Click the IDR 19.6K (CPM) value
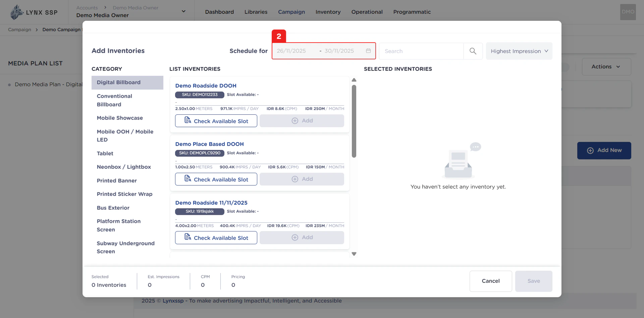This screenshot has width=644, height=318. pyautogui.click(x=283, y=226)
